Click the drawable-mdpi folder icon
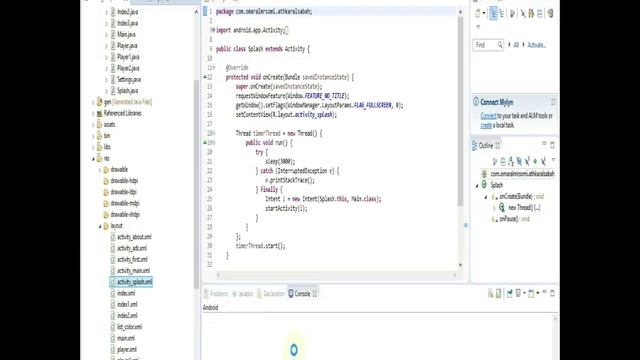This screenshot has height=360, width=640. [x=106, y=203]
